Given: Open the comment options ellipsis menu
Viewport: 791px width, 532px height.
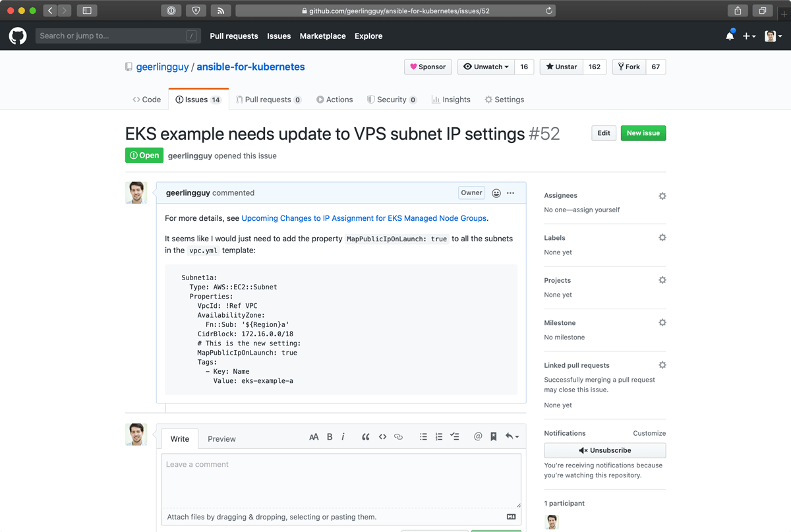Looking at the screenshot, I should (x=510, y=193).
